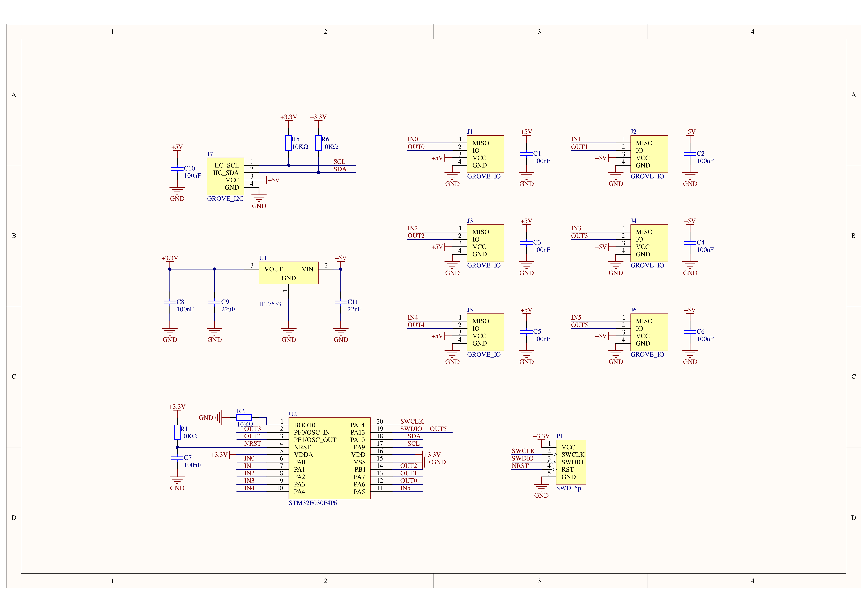
Task: Click the PF1/OSC_OUT pin label
Action: point(315,440)
